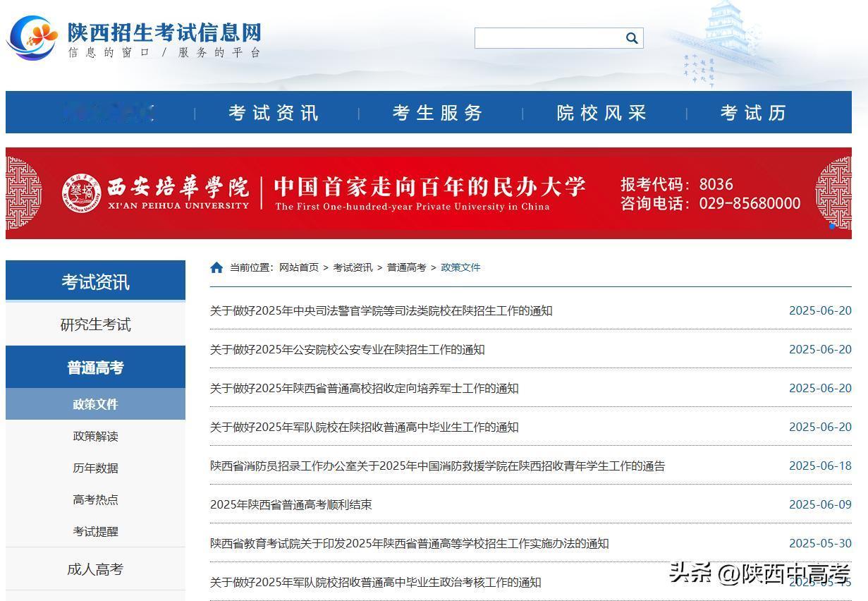Click date 2025-06-09 in list
The width and height of the screenshot is (868, 601).
click(x=820, y=504)
